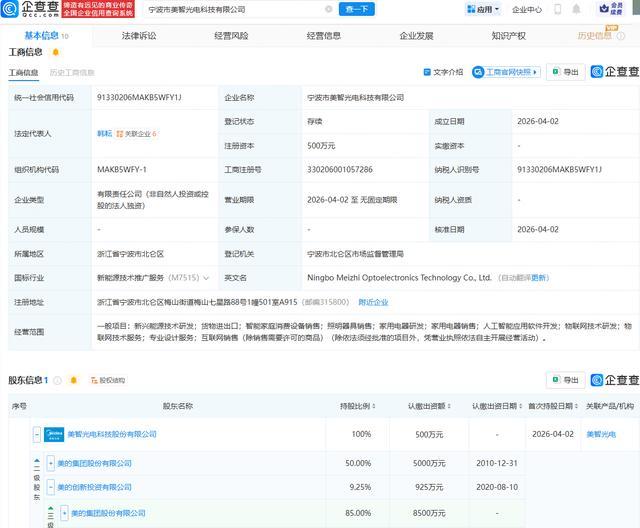640x528 pixels.
Task: Open legal representative 韩耘's profile
Action: [x=104, y=134]
